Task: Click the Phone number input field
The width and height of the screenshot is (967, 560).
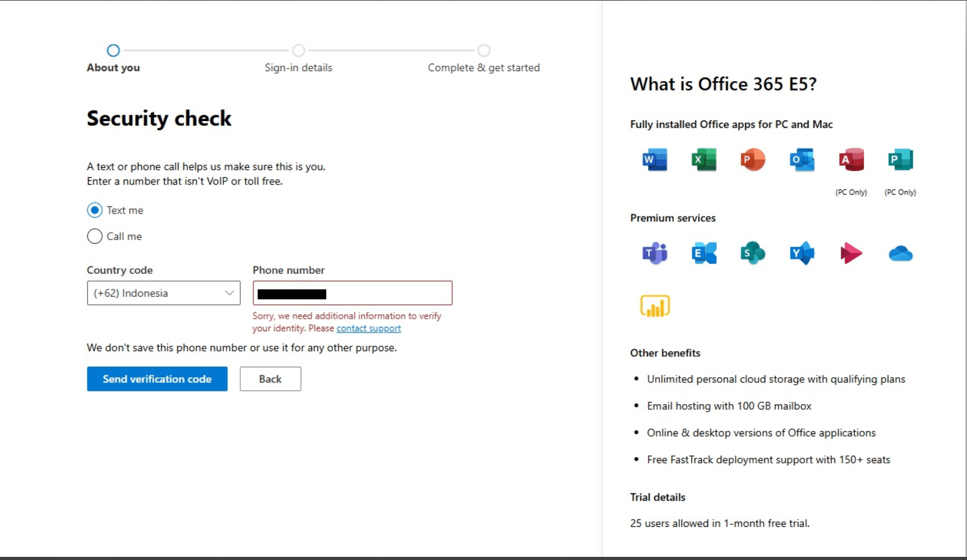Action: (352, 293)
